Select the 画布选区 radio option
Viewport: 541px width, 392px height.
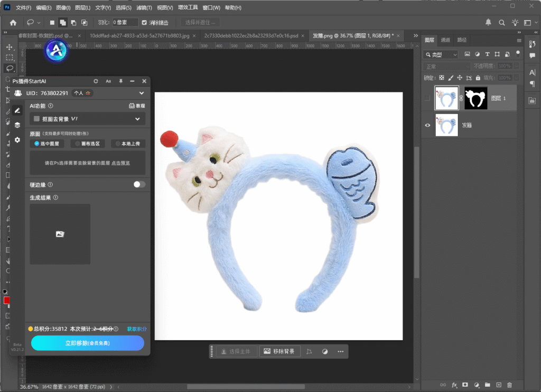click(x=88, y=144)
